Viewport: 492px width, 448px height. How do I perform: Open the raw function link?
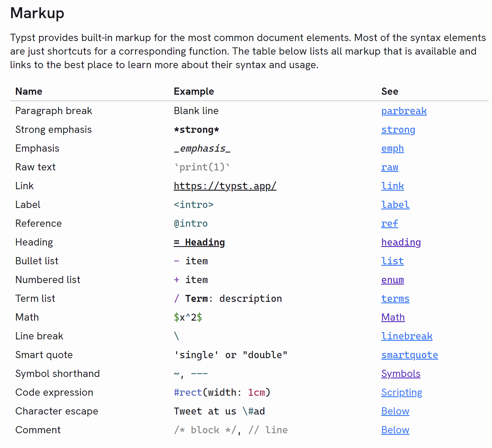(389, 168)
